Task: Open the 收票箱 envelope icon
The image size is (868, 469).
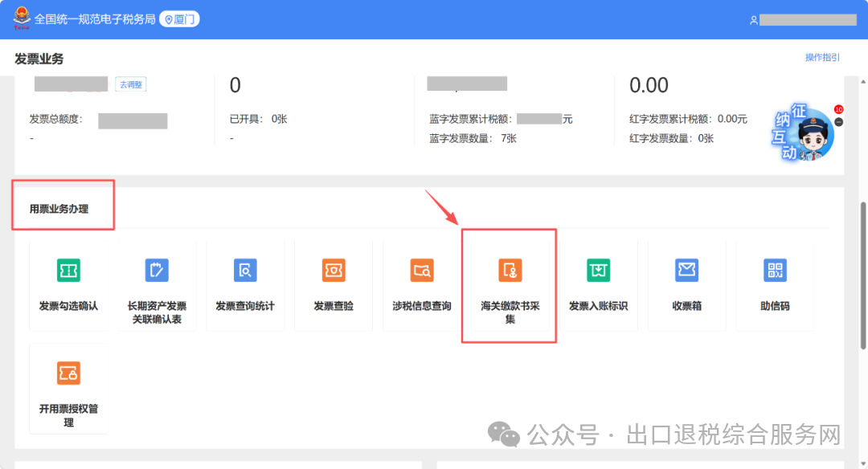Action: pos(686,271)
